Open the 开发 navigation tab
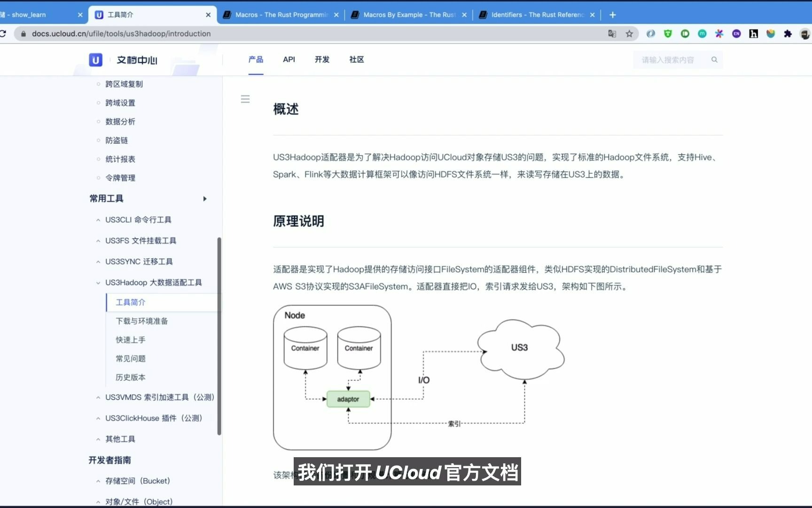The height and width of the screenshot is (508, 812). [322, 60]
